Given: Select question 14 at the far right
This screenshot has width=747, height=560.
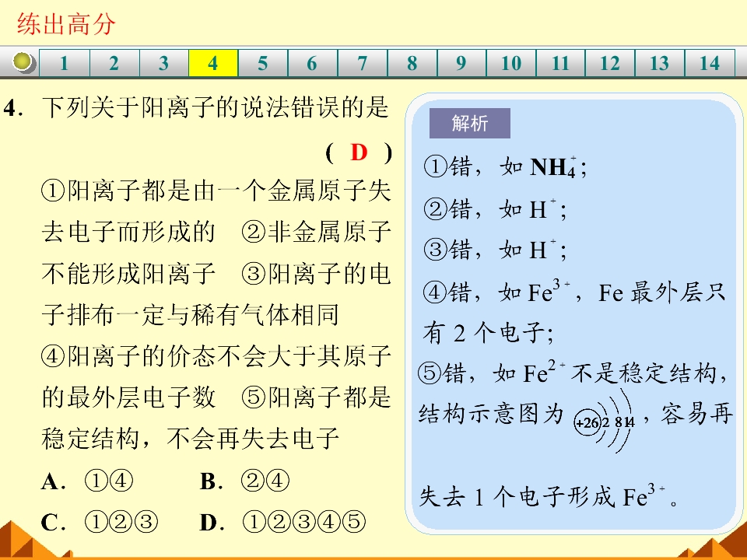Looking at the screenshot, I should coord(709,63).
